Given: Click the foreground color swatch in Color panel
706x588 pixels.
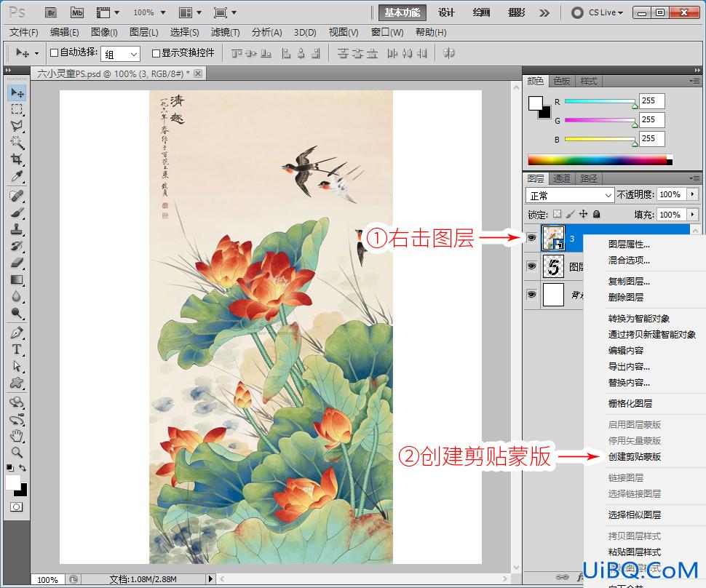Looking at the screenshot, I should point(536,103).
